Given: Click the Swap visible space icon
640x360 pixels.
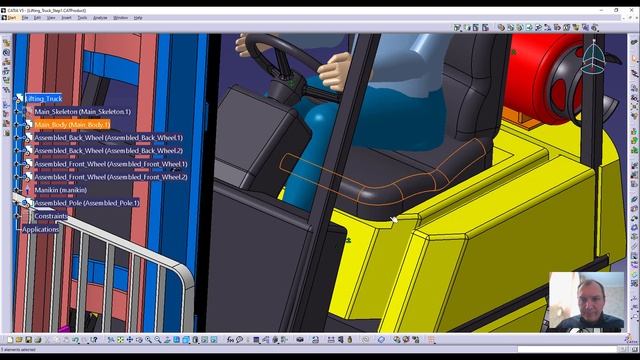Looking at the screenshot, I should click(214, 340).
